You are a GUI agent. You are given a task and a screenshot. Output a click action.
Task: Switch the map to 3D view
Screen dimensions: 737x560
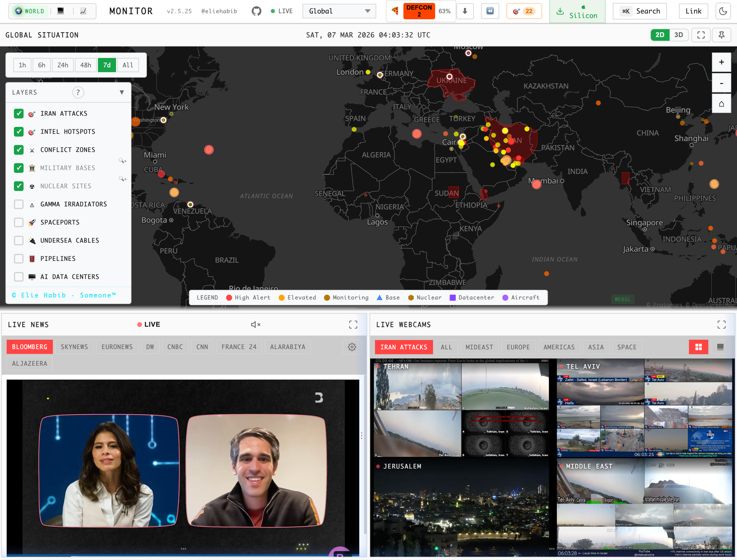point(678,35)
